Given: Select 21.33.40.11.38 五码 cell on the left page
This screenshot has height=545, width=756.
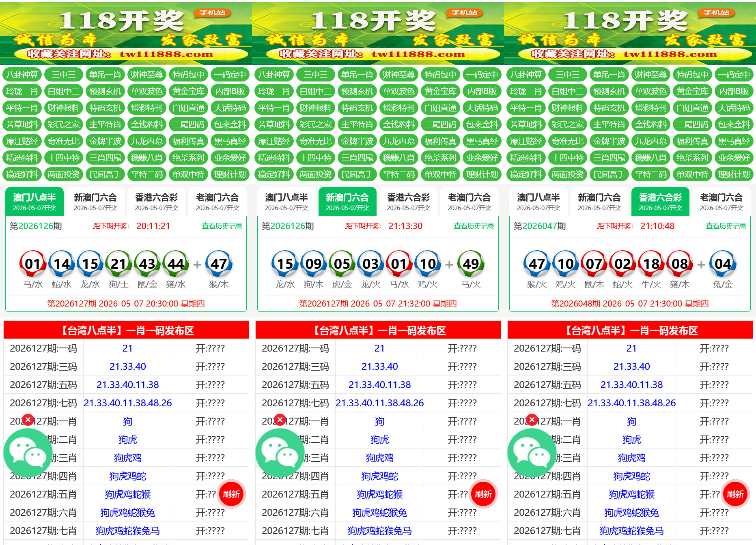Looking at the screenshot, I should coord(128,384).
